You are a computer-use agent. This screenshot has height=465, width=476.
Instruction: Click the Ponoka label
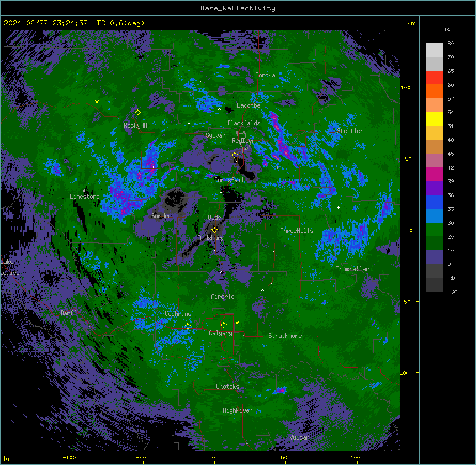[265, 75]
